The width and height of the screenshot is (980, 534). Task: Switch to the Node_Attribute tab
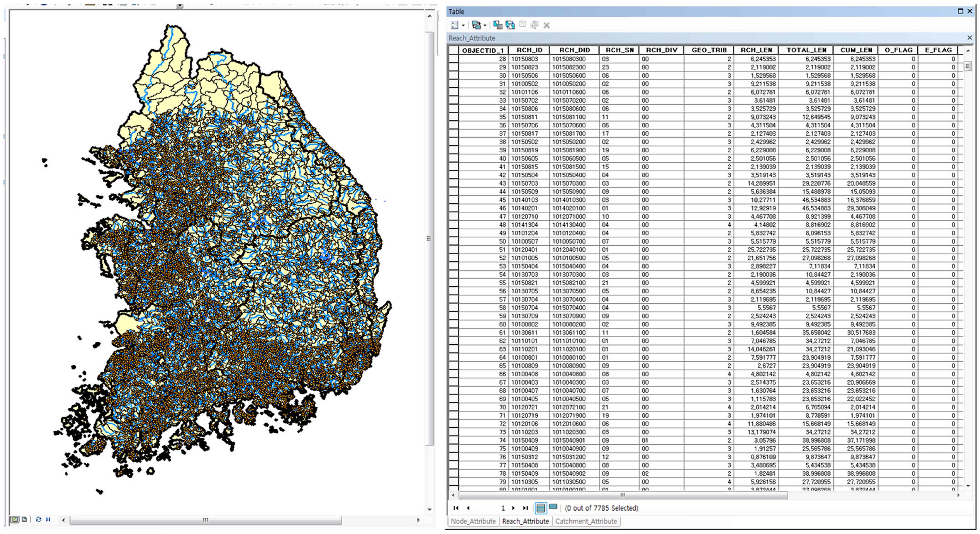coord(473,522)
